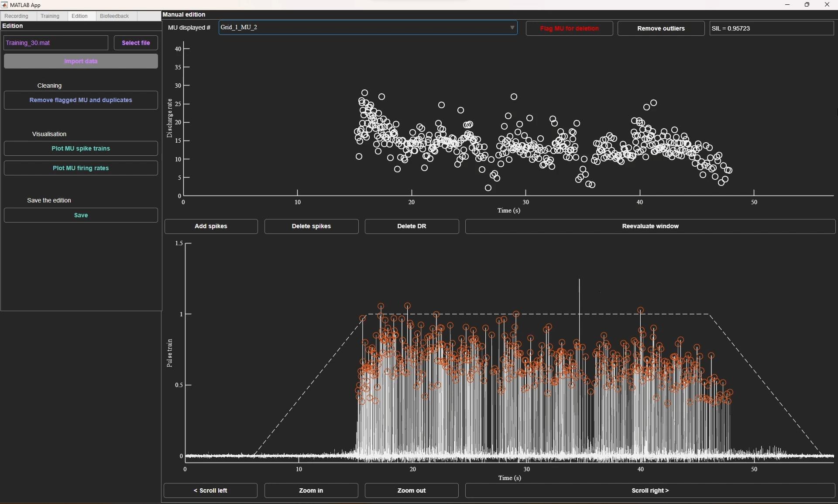
Task: Save the edition with Save button
Action: [x=81, y=216]
